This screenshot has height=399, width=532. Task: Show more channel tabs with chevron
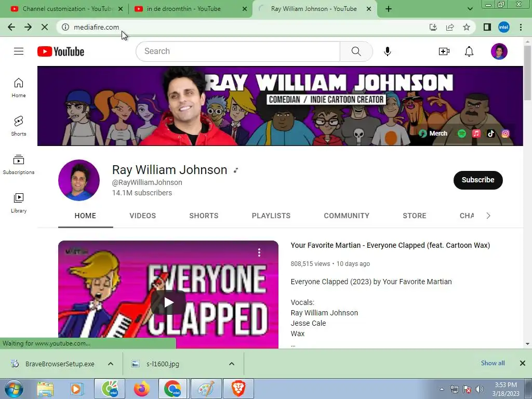(488, 216)
